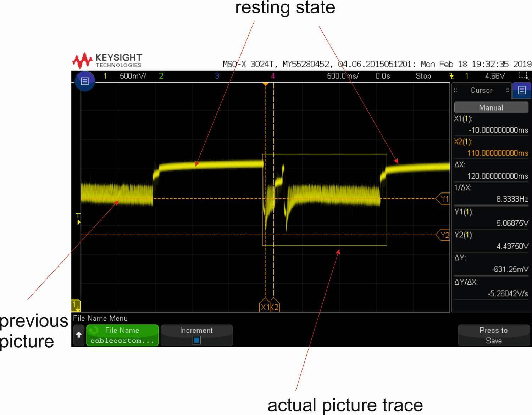The image size is (532, 415).
Task: Click the Cursor panel title
Action: click(481, 90)
